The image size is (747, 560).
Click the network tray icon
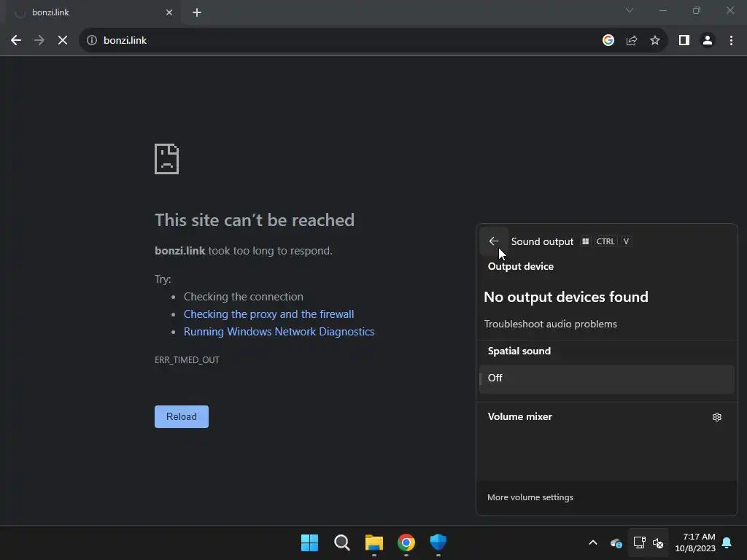639,542
